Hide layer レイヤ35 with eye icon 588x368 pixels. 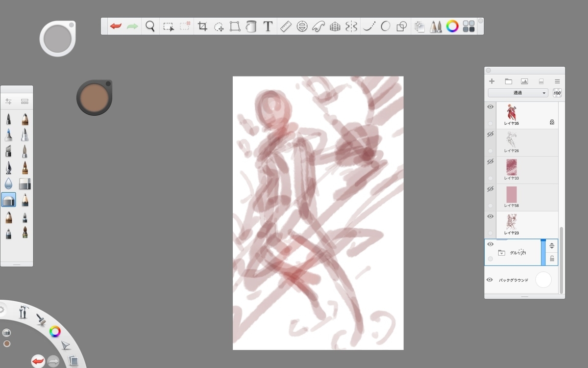[x=490, y=107]
